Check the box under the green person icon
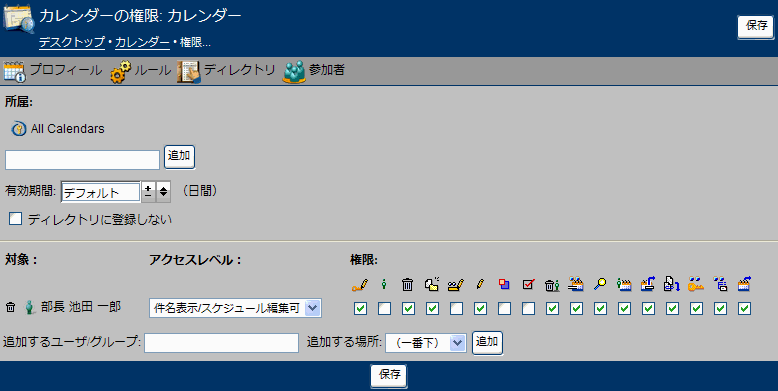Image resolution: width=778 pixels, height=391 pixels. pyautogui.click(x=385, y=309)
